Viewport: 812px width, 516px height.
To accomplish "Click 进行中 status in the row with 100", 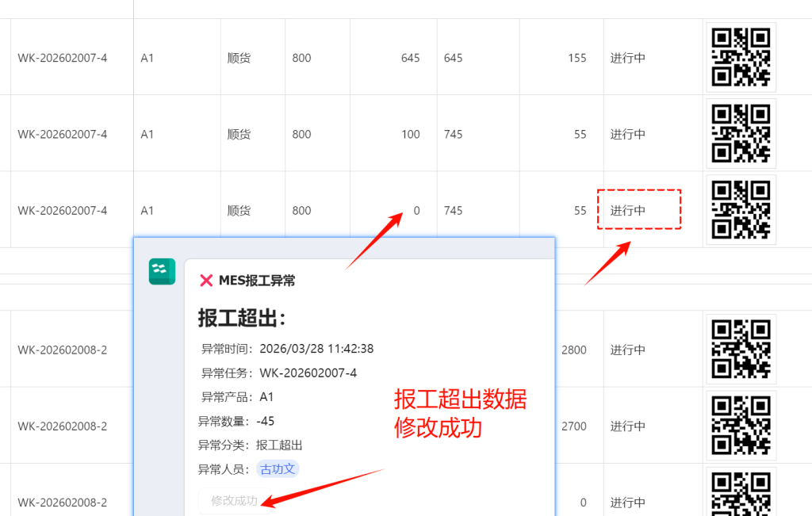I will [x=628, y=135].
